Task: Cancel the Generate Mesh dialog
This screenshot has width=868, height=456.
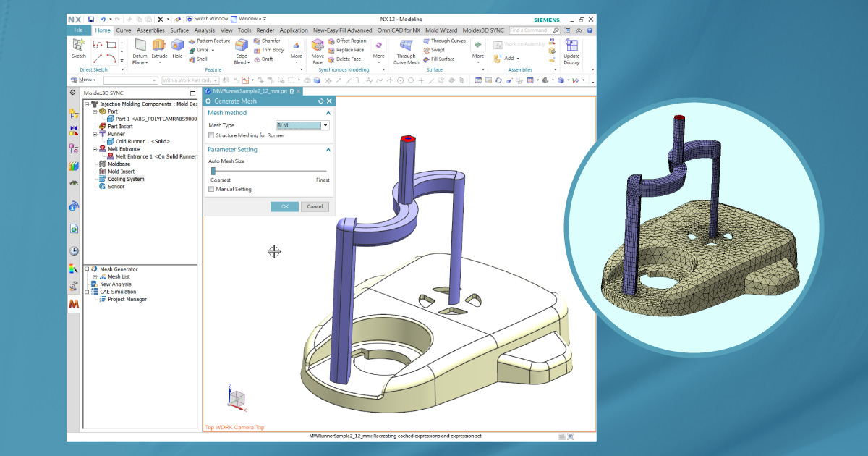Action: [x=315, y=207]
